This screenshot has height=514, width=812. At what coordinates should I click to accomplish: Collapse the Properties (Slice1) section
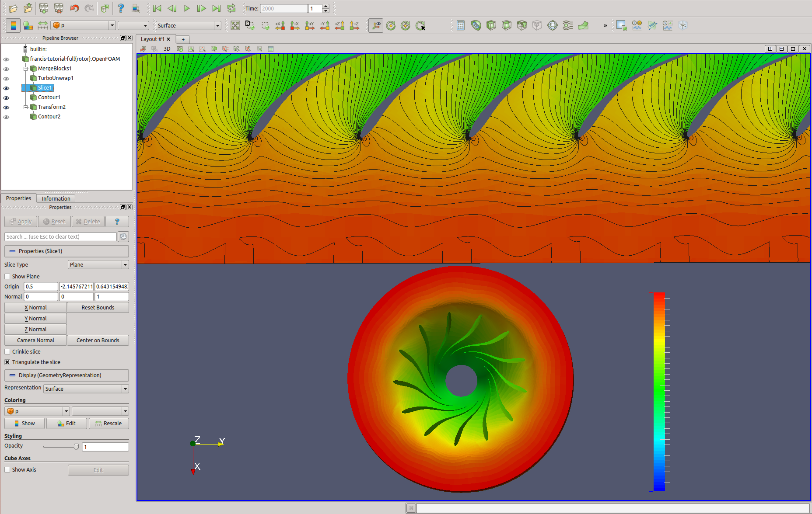[13, 251]
